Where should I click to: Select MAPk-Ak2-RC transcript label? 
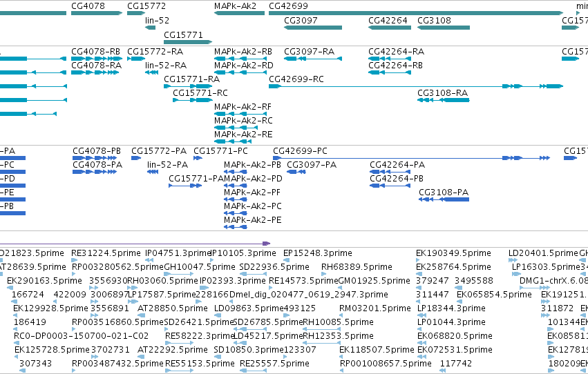(x=243, y=121)
